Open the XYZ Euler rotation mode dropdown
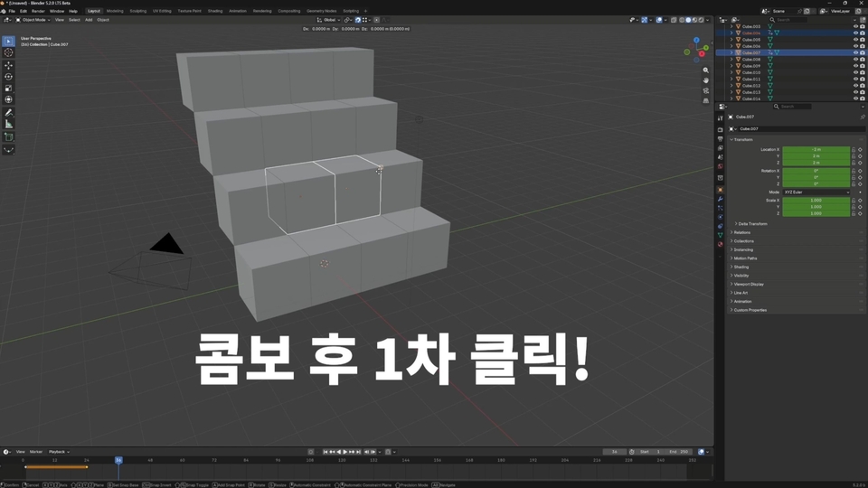The image size is (868, 488). point(816,192)
